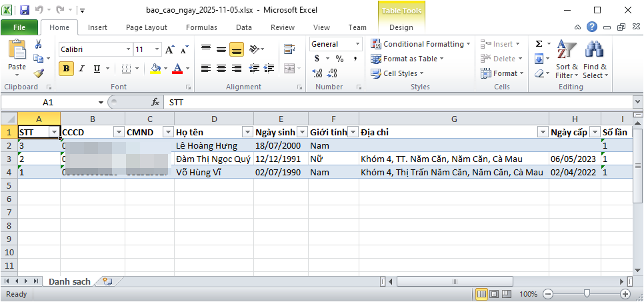This screenshot has height=302, width=644.
Task: Click the Format Painter brush icon
Action: pyautogui.click(x=38, y=73)
